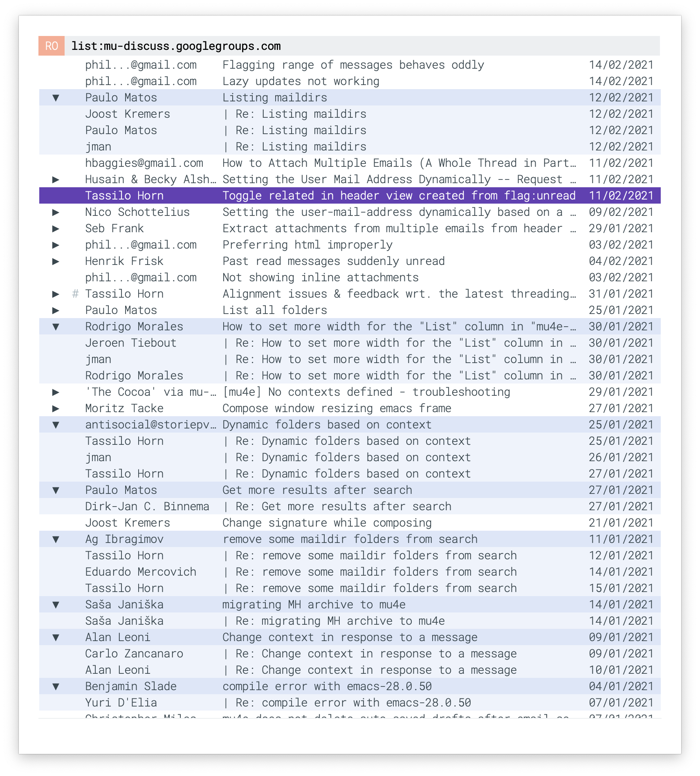The width and height of the screenshot is (700, 776).
Task: Open Eduardo Mercovich reply
Action: coord(350,572)
